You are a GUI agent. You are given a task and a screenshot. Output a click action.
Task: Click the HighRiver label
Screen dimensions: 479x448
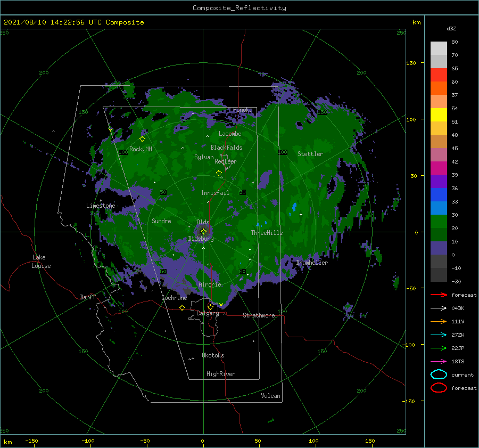point(221,374)
